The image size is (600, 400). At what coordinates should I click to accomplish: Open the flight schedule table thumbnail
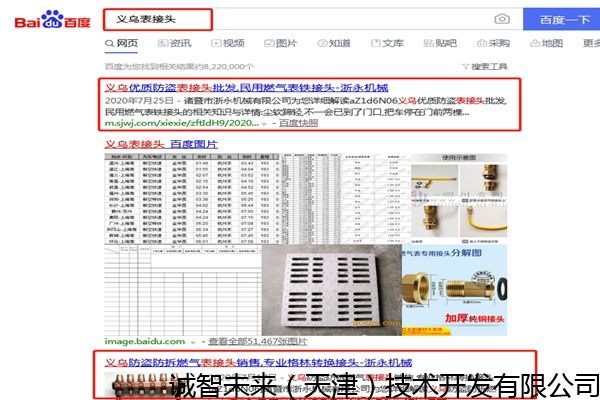tap(192, 199)
